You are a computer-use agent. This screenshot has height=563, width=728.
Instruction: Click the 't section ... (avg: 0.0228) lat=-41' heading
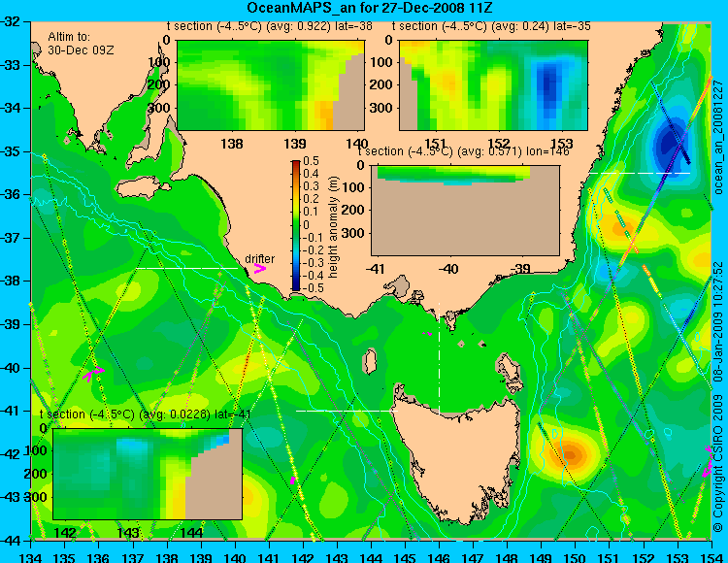tap(146, 414)
